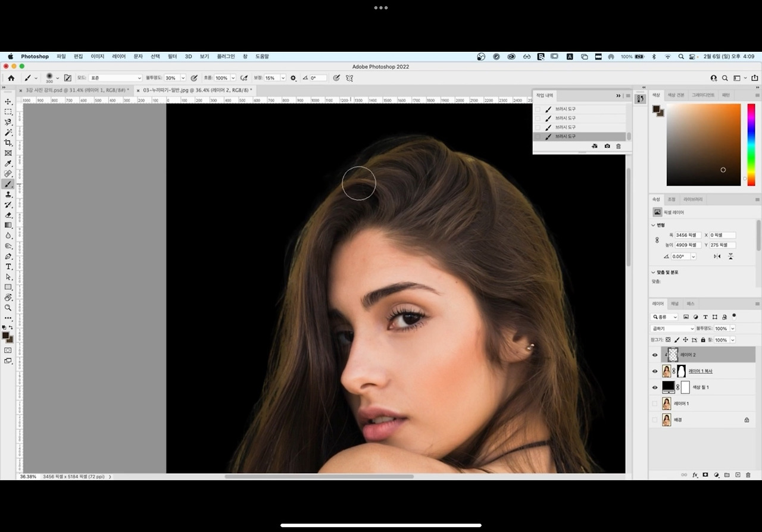The height and width of the screenshot is (532, 762).
Task: Open smoothing options gear
Action: pos(293,78)
